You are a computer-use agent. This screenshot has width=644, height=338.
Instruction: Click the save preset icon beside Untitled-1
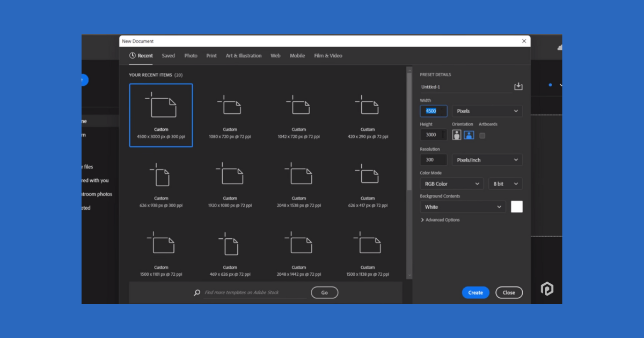point(518,86)
